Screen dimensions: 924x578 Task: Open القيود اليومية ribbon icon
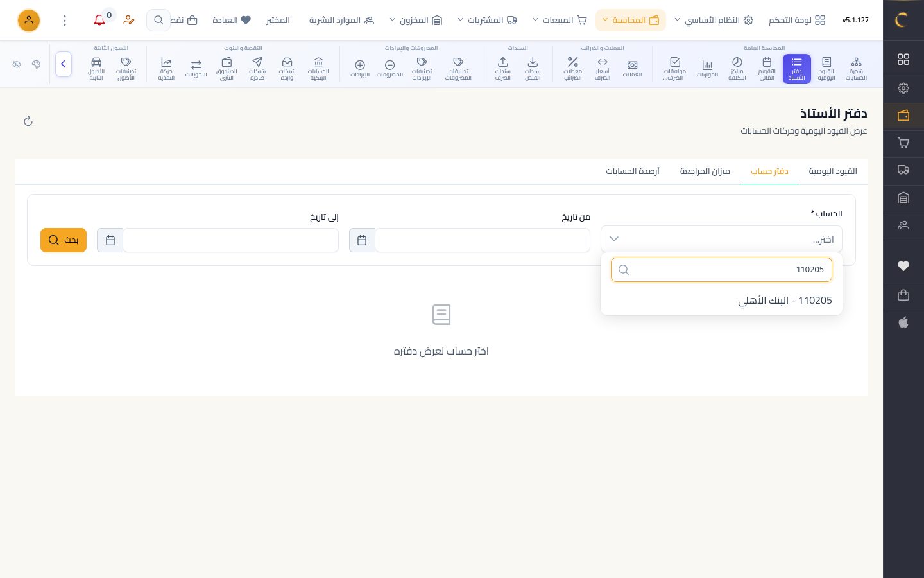click(826, 69)
